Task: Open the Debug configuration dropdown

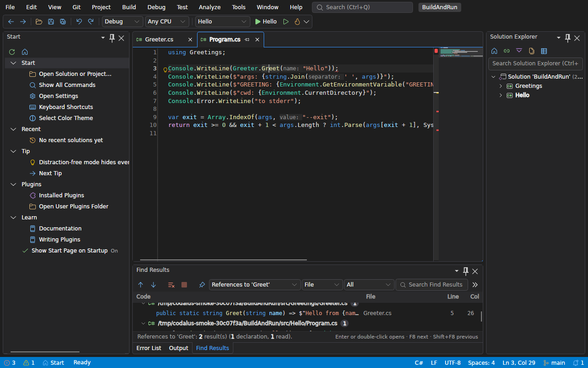Action: click(123, 22)
